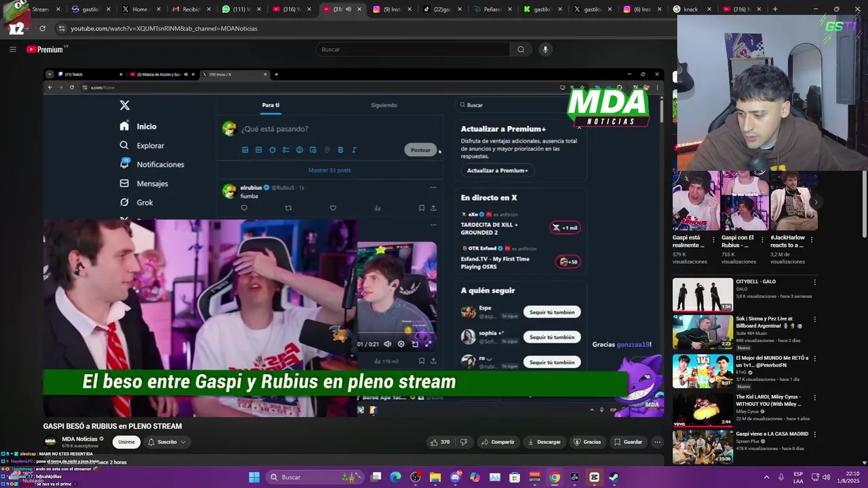Image resolution: width=868 pixels, height=488 pixels.
Task: Open volume control in system tray
Action: click(x=826, y=477)
